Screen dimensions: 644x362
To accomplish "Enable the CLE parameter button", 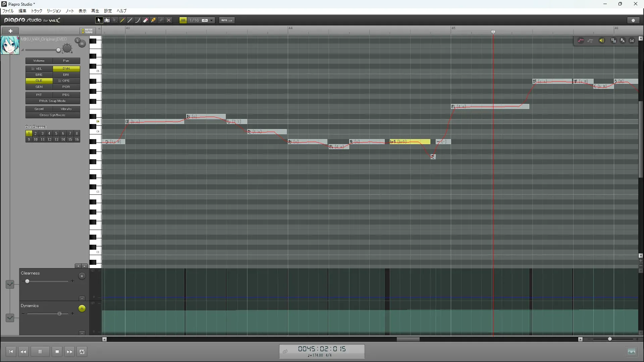I will click(39, 81).
